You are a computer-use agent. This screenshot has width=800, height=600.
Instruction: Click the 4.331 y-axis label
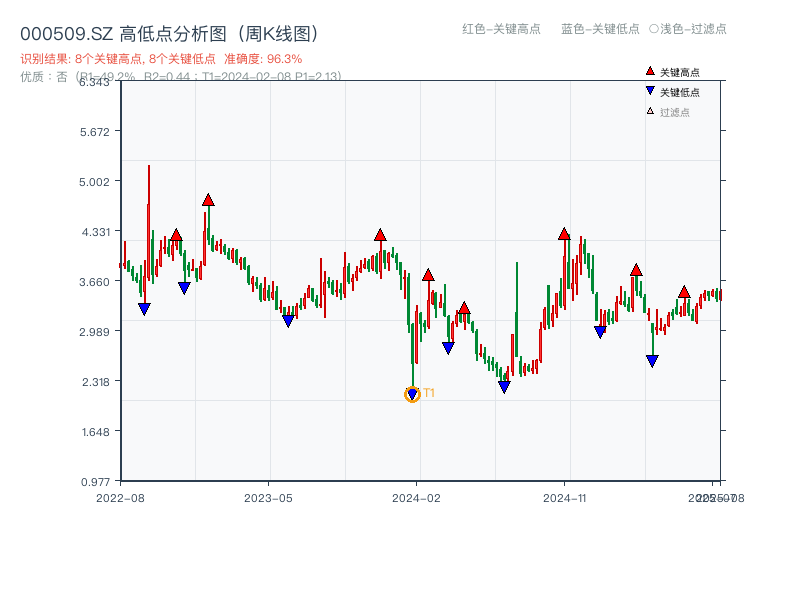pos(95,232)
